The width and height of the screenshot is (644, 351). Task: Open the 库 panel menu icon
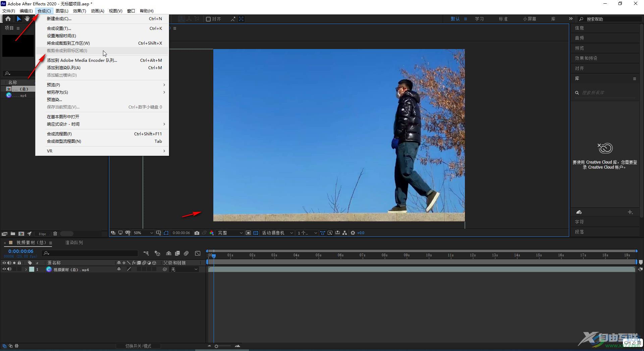point(635,79)
